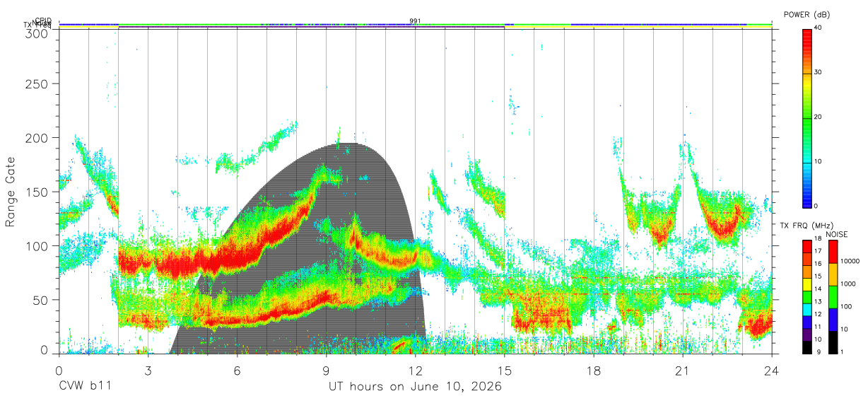Click the x-axis tick label 9 hours

[x=326, y=370]
